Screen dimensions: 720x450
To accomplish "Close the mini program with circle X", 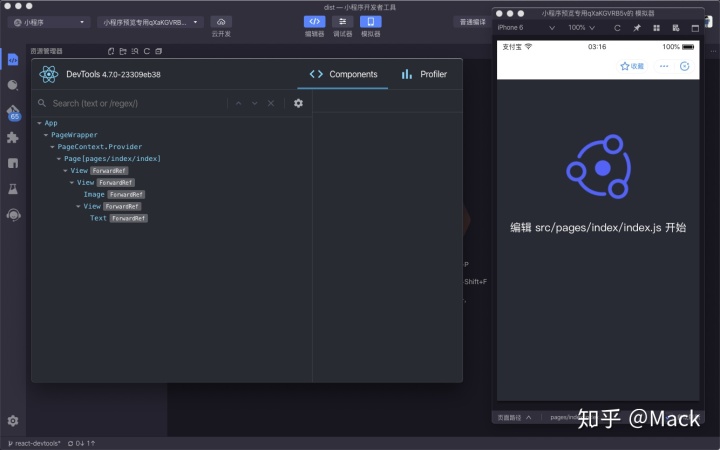I will [685, 66].
